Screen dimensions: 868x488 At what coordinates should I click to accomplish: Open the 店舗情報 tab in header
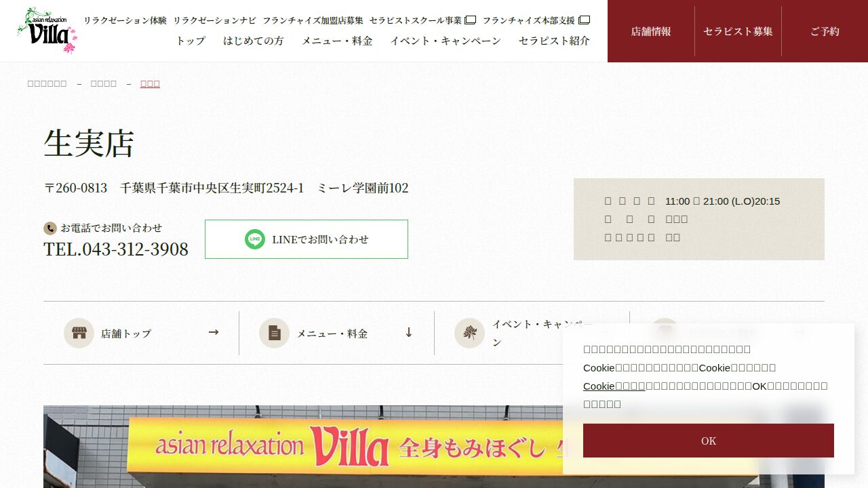click(x=651, y=31)
